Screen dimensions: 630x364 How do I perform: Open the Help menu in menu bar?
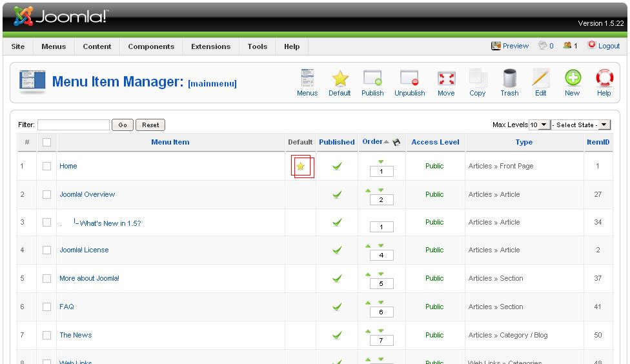coord(292,46)
